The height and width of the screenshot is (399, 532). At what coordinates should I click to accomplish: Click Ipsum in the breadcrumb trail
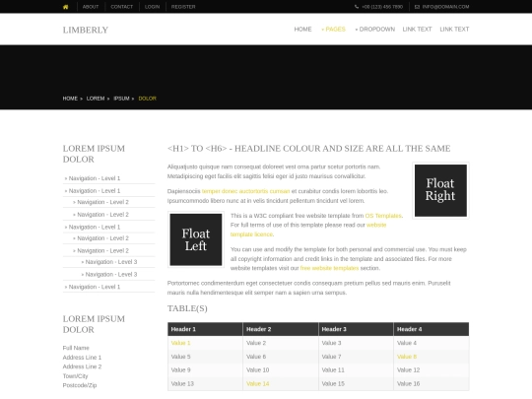[x=121, y=99]
